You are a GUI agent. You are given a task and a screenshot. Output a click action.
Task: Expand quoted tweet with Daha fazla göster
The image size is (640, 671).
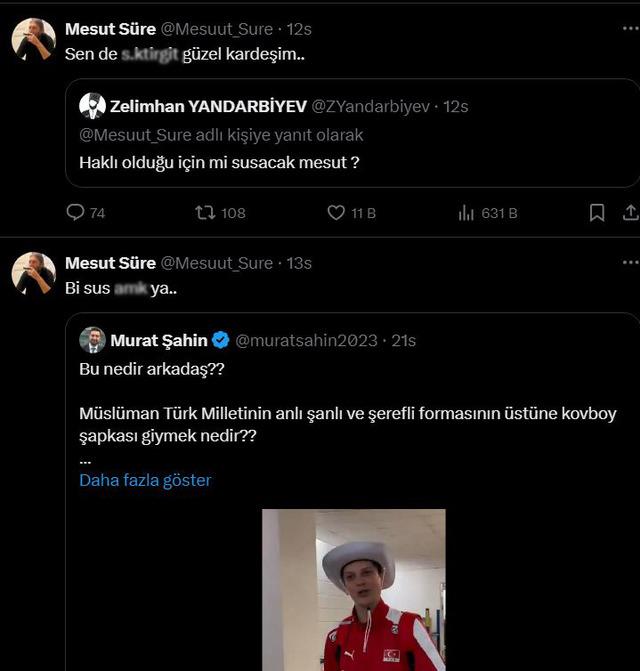coord(145,480)
